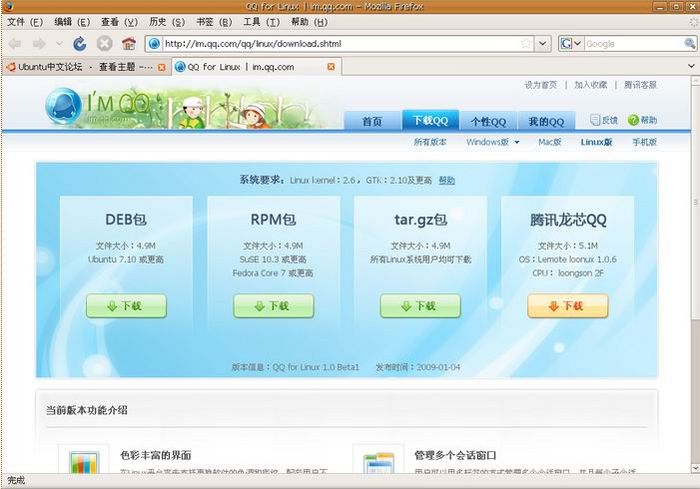Click the 发布时间 2009-01-04 text
Viewport: 700px width, 489px height.
pos(418,367)
